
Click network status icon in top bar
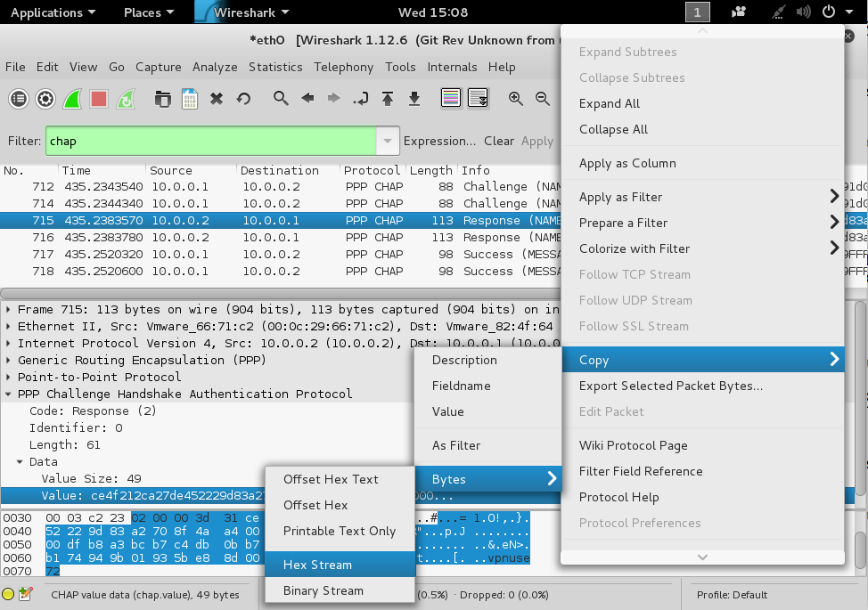(x=778, y=12)
